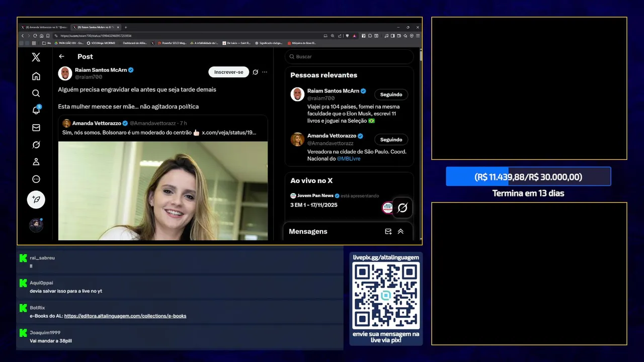Open Messages envelope icon in sidebar
The height and width of the screenshot is (362, 644).
point(36,128)
